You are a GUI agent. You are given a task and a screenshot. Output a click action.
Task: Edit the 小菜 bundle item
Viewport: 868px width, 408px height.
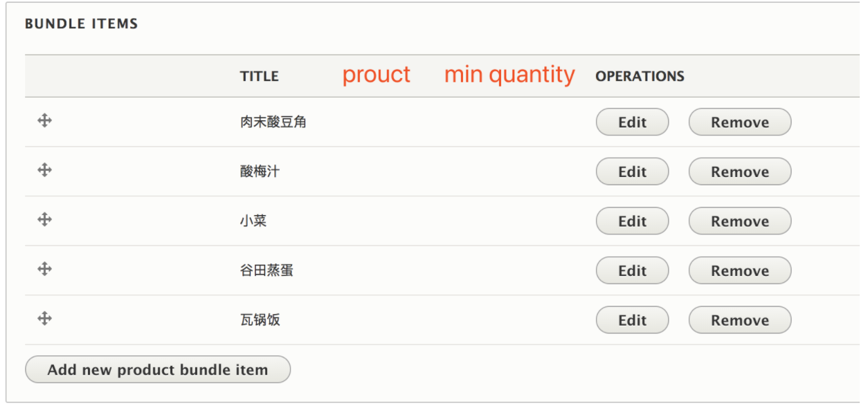pyautogui.click(x=632, y=221)
